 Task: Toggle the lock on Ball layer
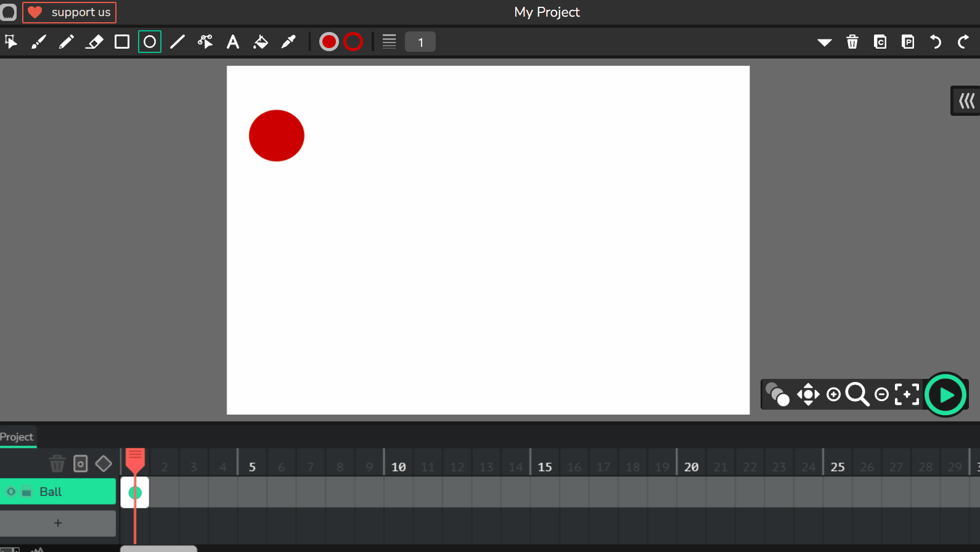27,492
